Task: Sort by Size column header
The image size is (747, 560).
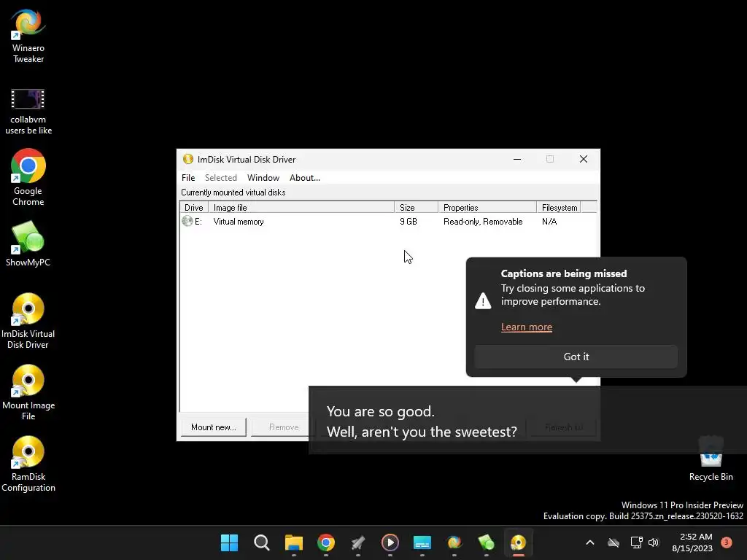Action: [x=416, y=208]
